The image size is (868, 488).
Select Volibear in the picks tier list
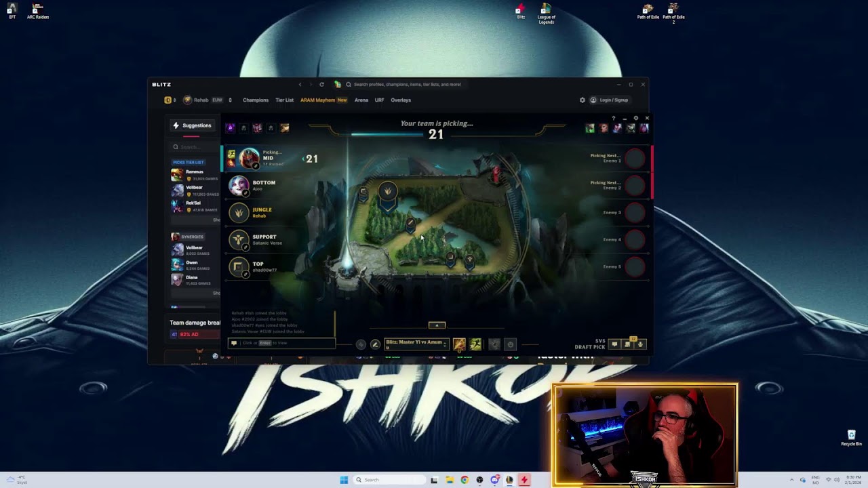[x=195, y=190]
